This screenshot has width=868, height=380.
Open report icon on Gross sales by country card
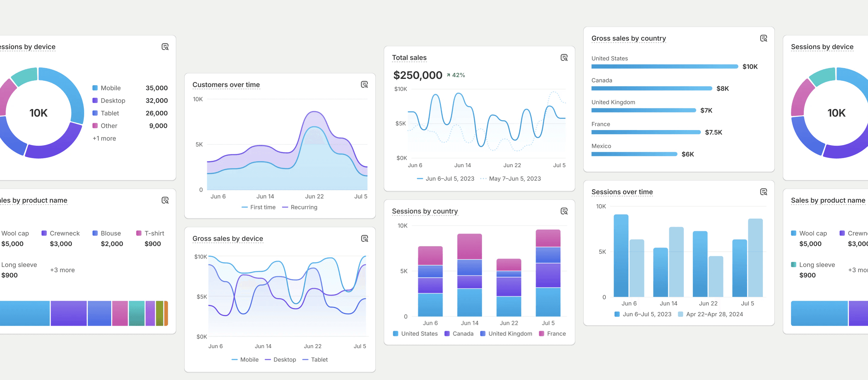(x=763, y=38)
